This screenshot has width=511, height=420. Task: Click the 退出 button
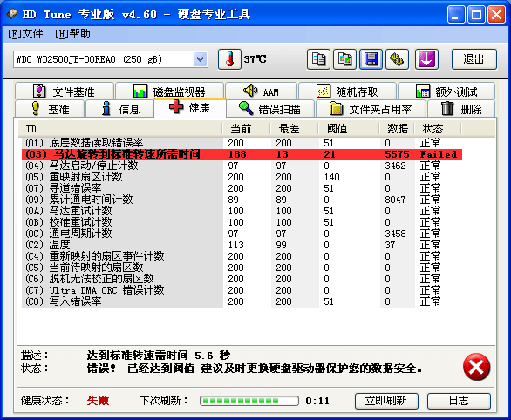[x=474, y=59]
